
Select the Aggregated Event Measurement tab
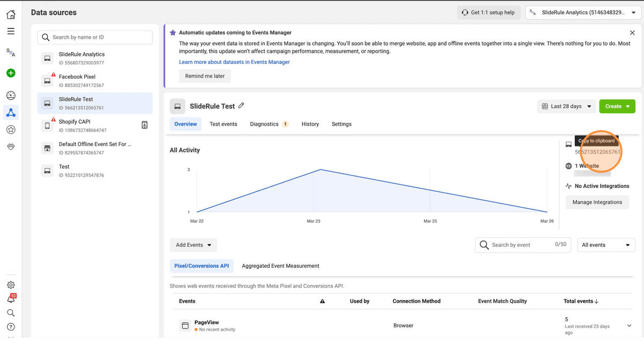point(281,266)
